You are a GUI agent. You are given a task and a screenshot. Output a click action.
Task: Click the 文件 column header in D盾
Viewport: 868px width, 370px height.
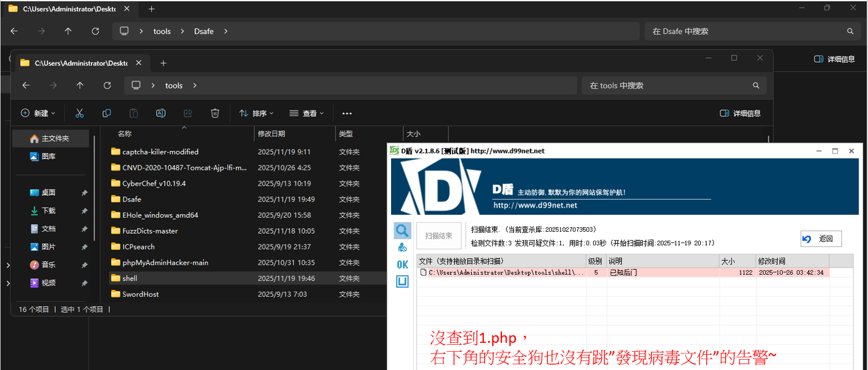pyautogui.click(x=501, y=261)
